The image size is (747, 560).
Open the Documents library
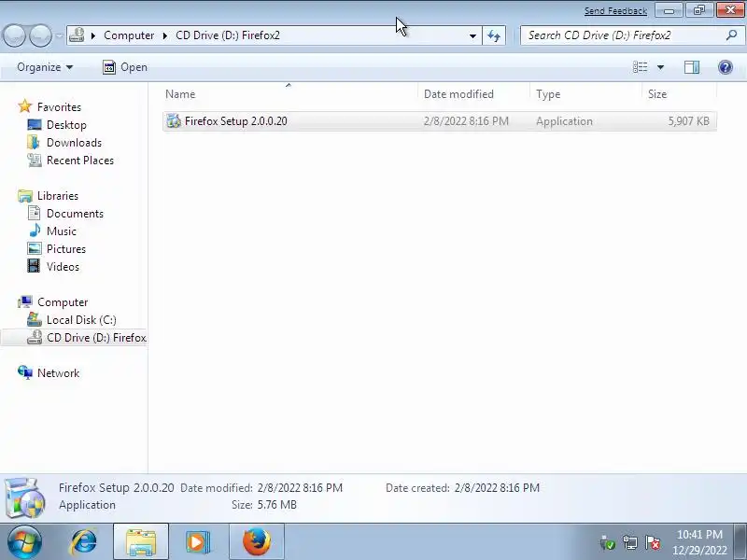click(75, 214)
